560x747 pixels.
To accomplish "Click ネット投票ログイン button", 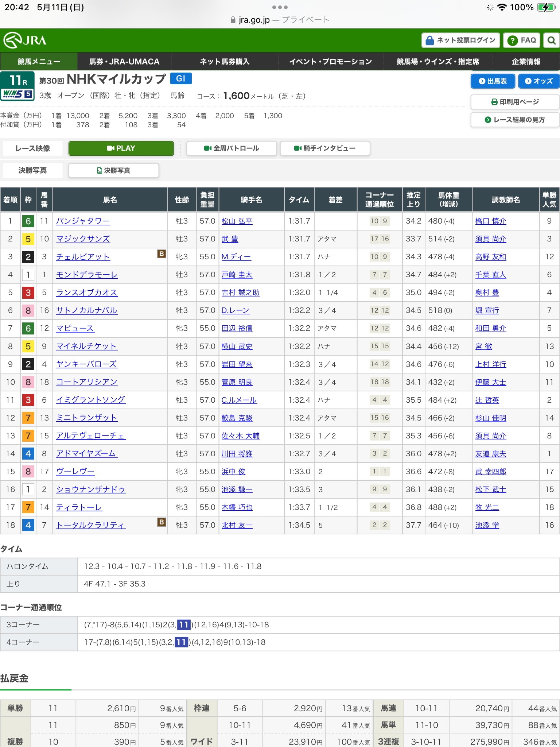I will (x=461, y=40).
